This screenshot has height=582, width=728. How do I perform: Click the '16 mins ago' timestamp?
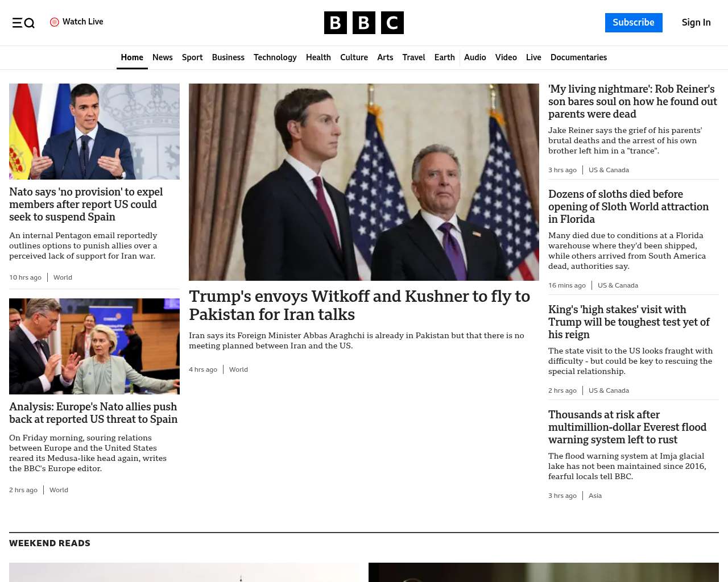pyautogui.click(x=567, y=285)
